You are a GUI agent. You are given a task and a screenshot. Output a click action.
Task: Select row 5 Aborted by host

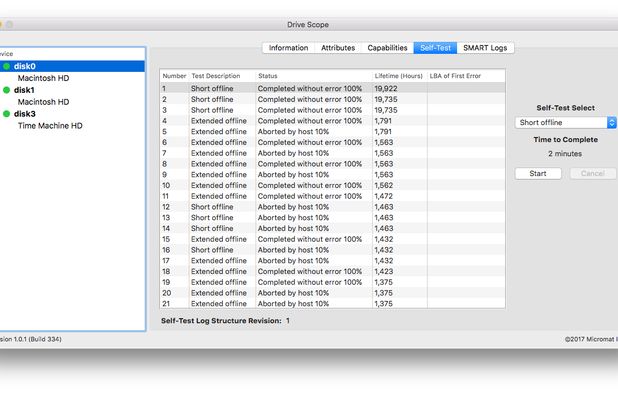[x=332, y=132]
